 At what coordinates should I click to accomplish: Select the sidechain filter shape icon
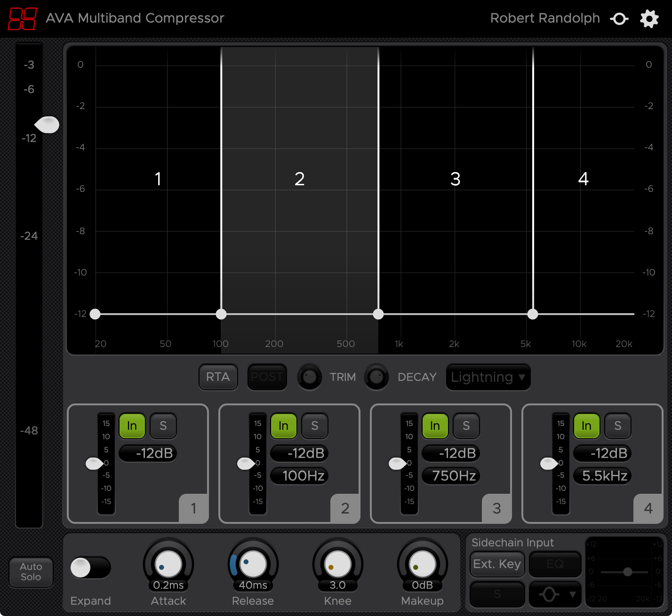click(x=550, y=594)
